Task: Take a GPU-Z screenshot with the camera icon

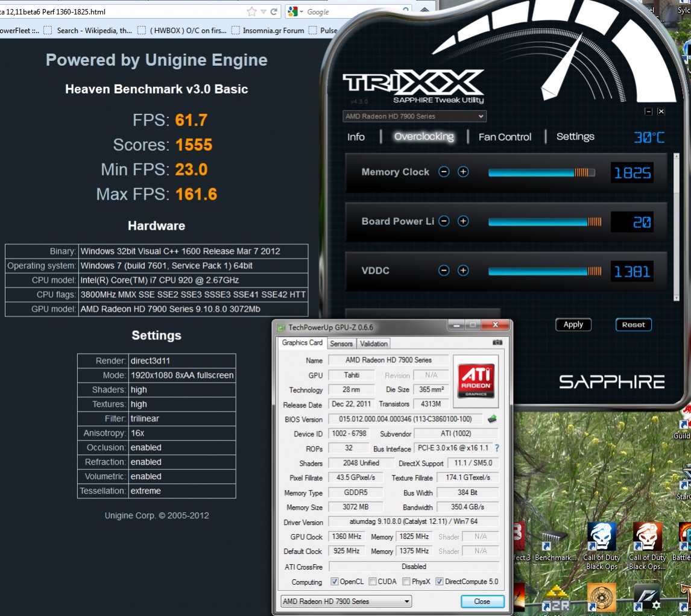Action: coord(497,342)
